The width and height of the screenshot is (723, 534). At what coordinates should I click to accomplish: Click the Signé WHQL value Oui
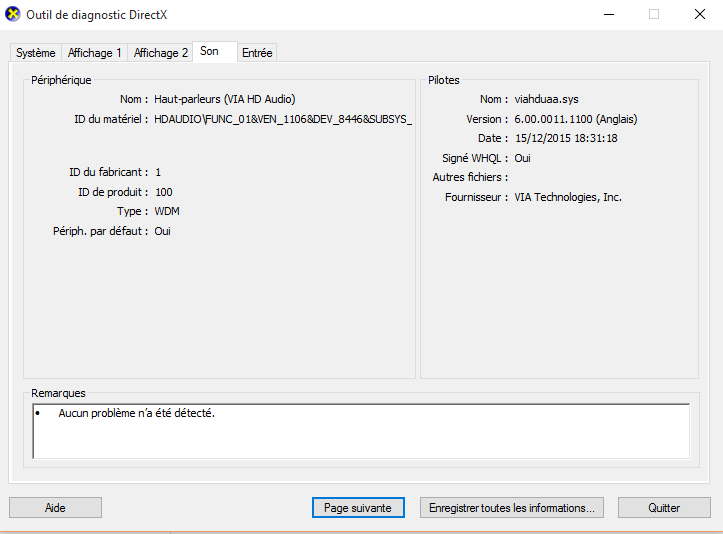click(x=522, y=158)
